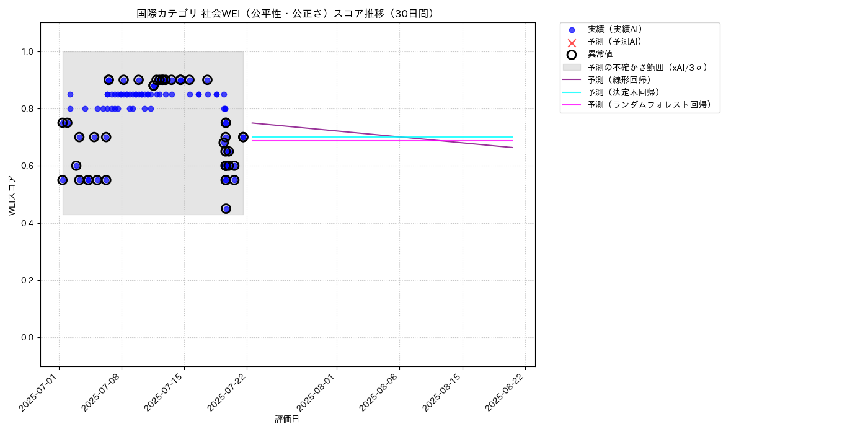Click the red X marker in legend
The height and width of the screenshot is (434, 868).
[572, 42]
